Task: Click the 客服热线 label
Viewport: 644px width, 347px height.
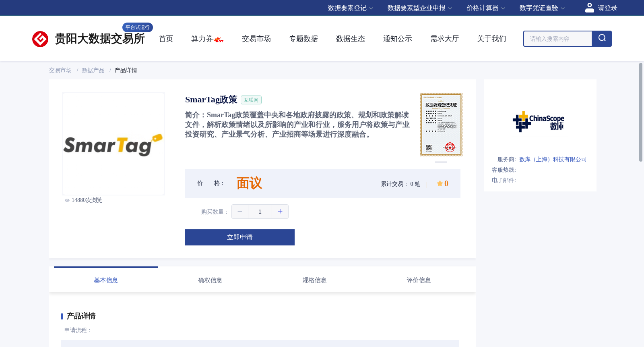Action: click(x=504, y=170)
